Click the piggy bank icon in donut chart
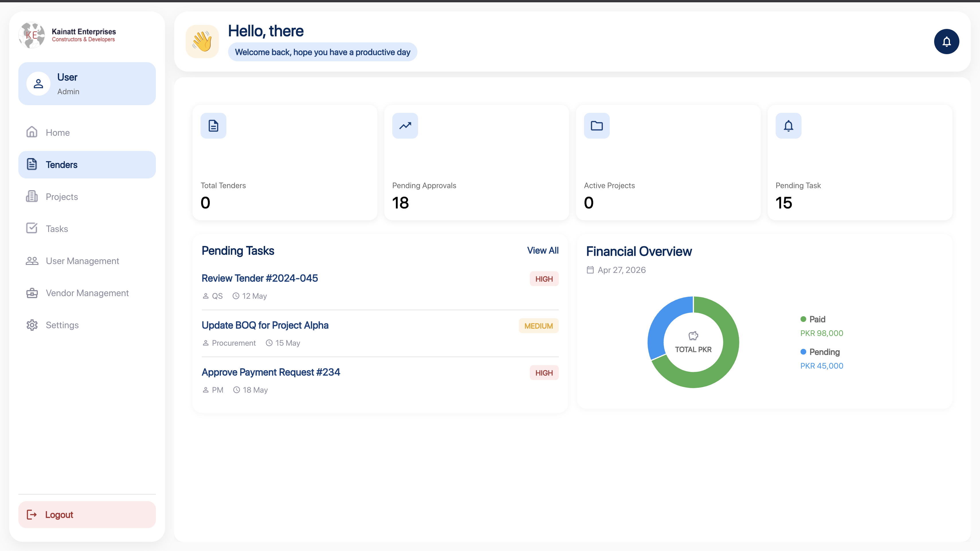 pos(693,336)
